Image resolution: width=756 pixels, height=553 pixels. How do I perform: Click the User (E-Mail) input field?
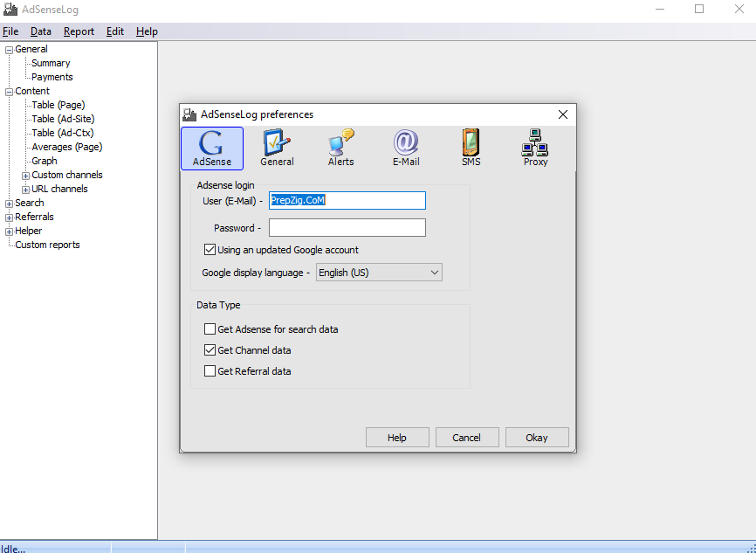pyautogui.click(x=347, y=200)
